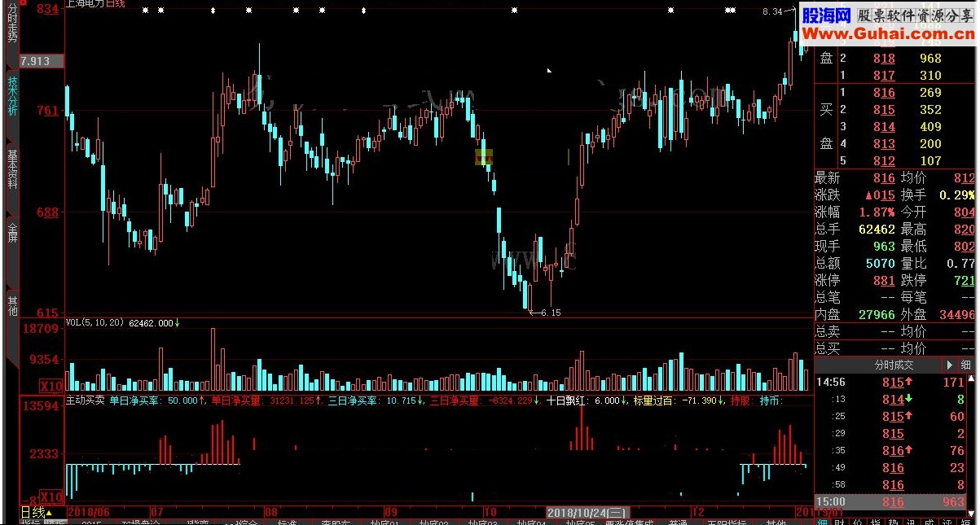Click the 8.34 high price annotation
The image size is (980, 525).
[x=772, y=11]
